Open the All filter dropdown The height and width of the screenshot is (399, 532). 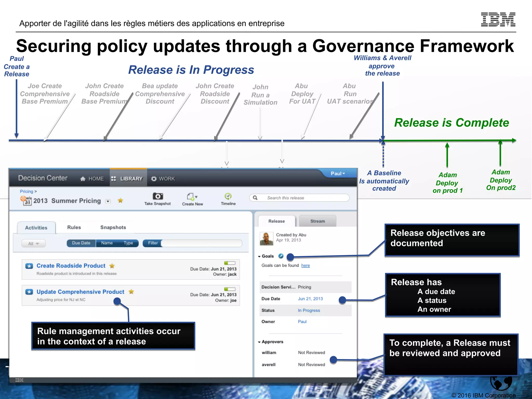point(34,243)
